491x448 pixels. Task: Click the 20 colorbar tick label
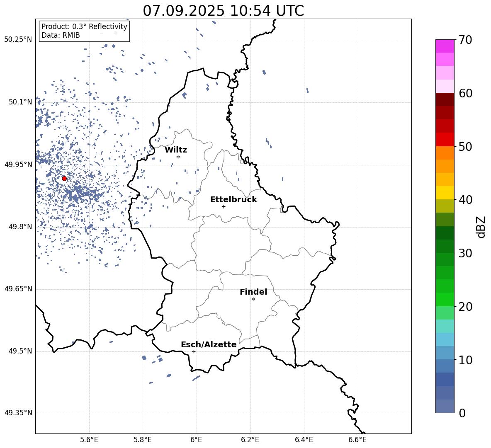point(466,307)
